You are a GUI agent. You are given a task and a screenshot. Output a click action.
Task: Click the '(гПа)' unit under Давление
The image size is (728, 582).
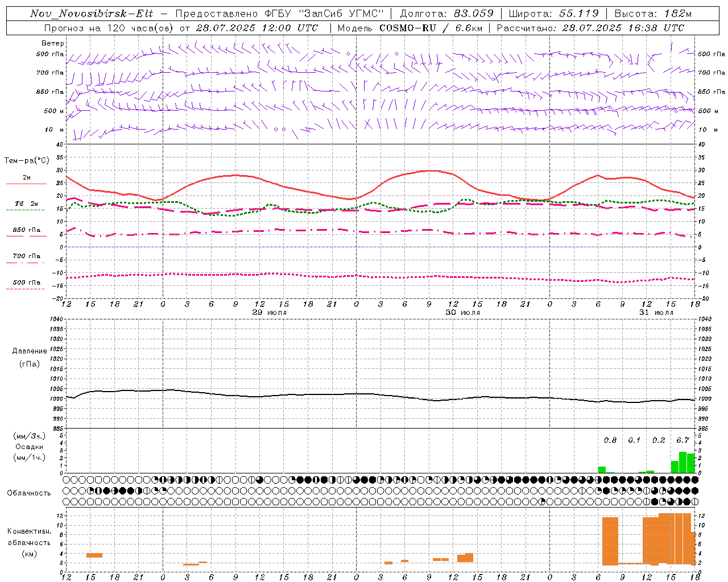[x=30, y=364]
